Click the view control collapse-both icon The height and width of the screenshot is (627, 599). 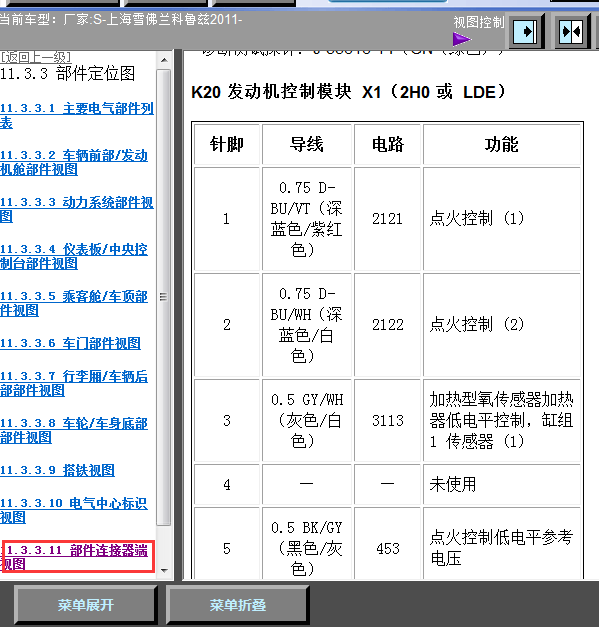click(573, 31)
